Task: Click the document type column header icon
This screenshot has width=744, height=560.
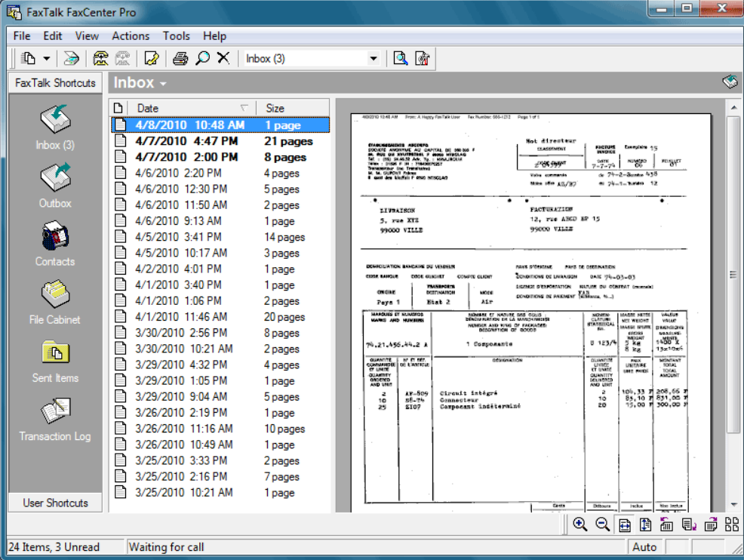Action: pos(118,108)
